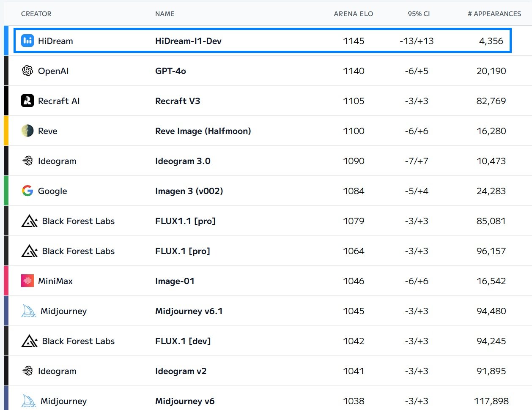Click the Arena ELO value 1145

354,41
